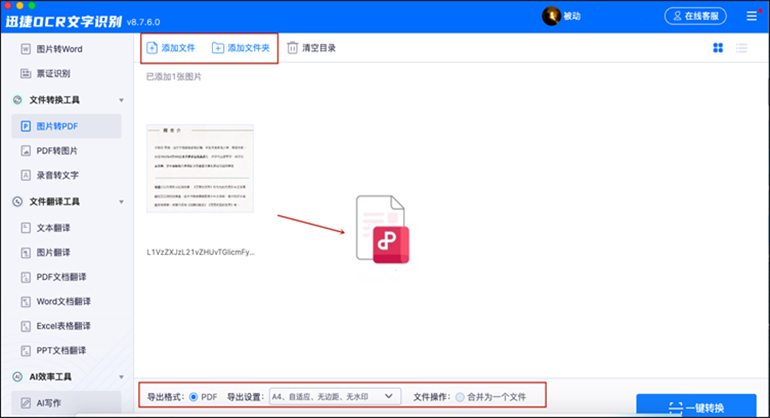The width and height of the screenshot is (770, 418).
Task: Click the username next to avatar
Action: (x=572, y=16)
